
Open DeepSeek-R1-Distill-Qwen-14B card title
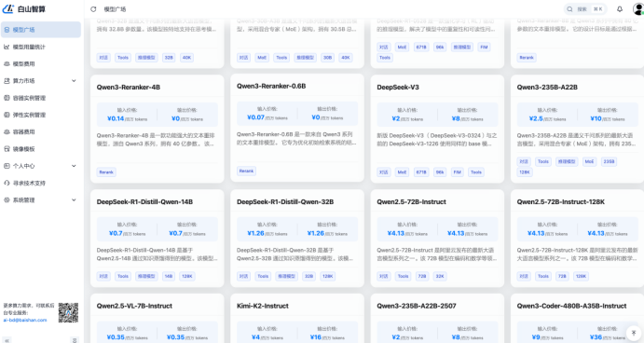tap(144, 201)
